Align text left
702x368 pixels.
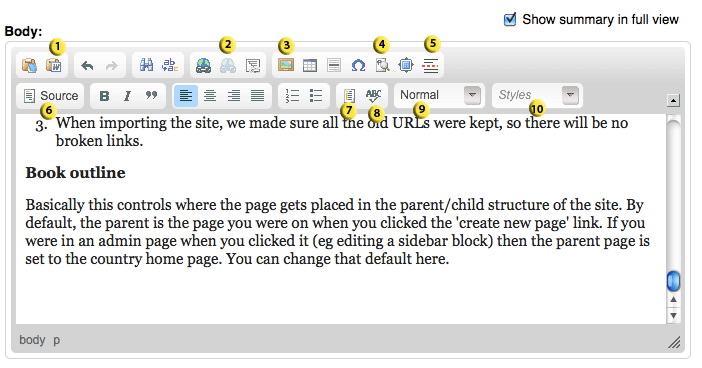186,96
